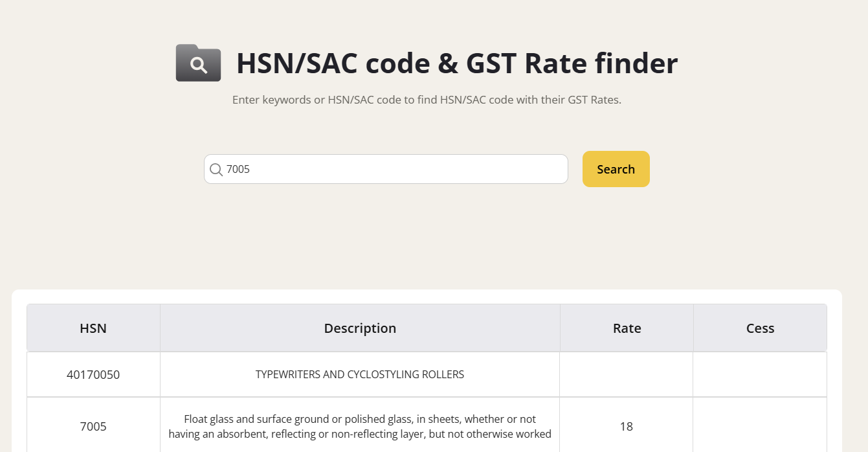The image size is (868, 452).
Task: Click HSN code 40170050 cell
Action: tap(93, 374)
